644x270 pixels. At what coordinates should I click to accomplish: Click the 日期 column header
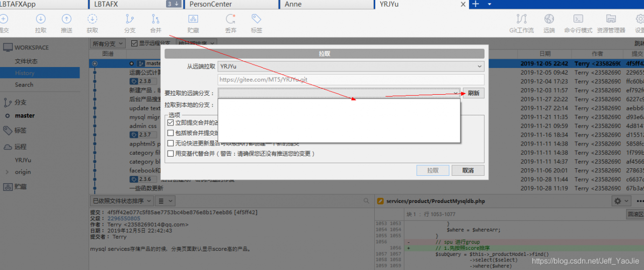pos(545,53)
